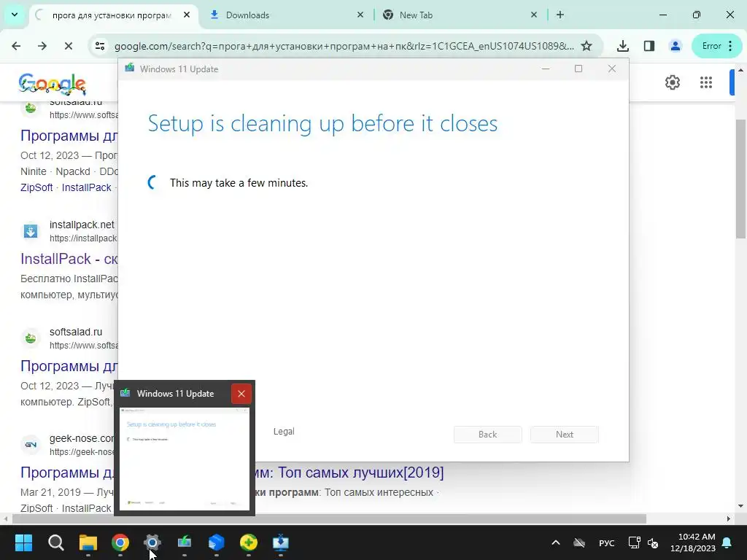Open Chrome profile avatar
This screenshot has height=560, width=747.
(x=675, y=46)
